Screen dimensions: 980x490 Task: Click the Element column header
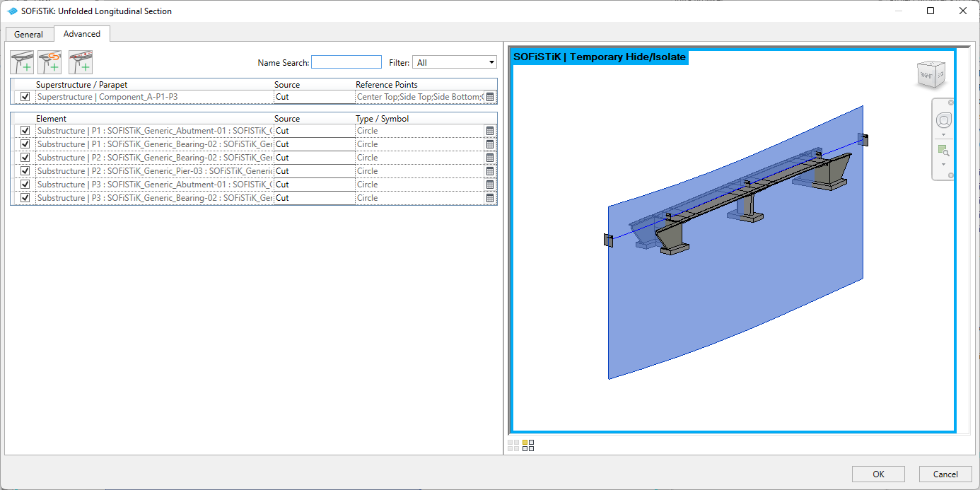[x=52, y=119]
